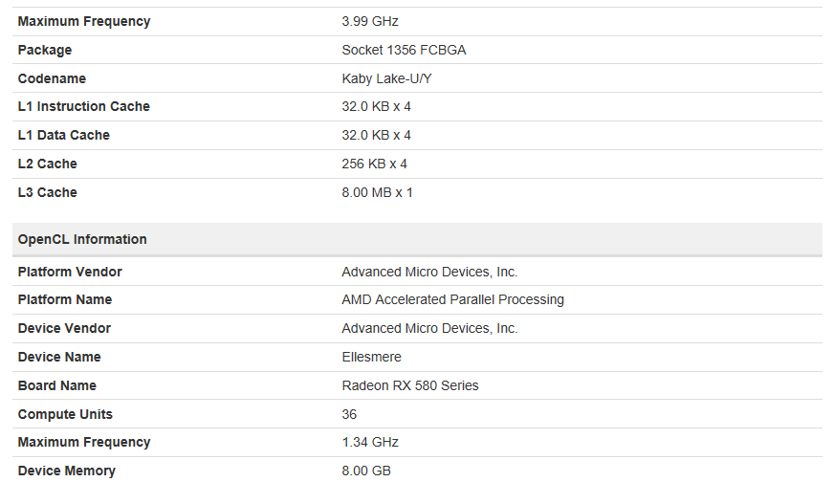Click the Device Memory label
This screenshot has height=504, width=833.
tap(66, 471)
